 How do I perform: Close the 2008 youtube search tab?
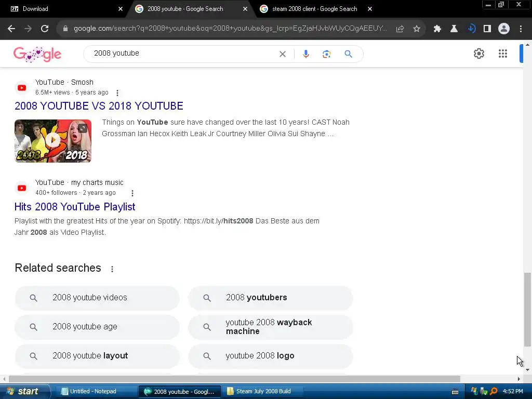245,9
